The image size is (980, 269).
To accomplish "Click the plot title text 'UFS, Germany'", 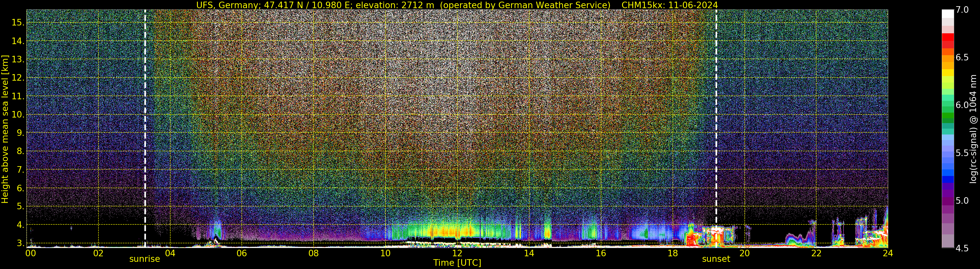I will click(226, 5).
